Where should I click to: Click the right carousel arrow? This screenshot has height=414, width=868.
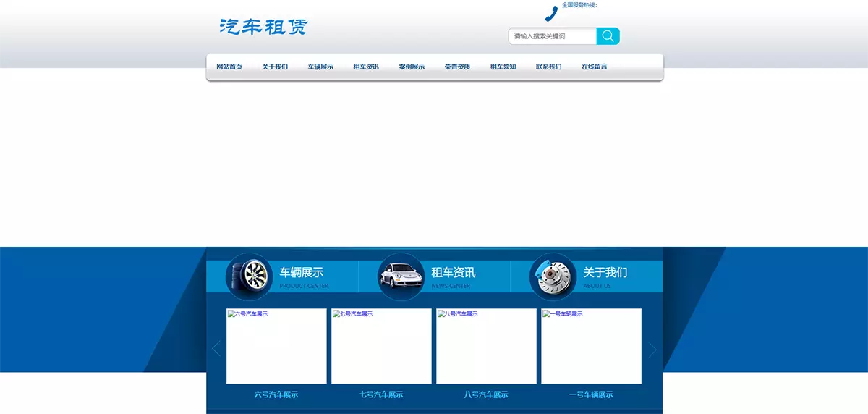[652, 350]
